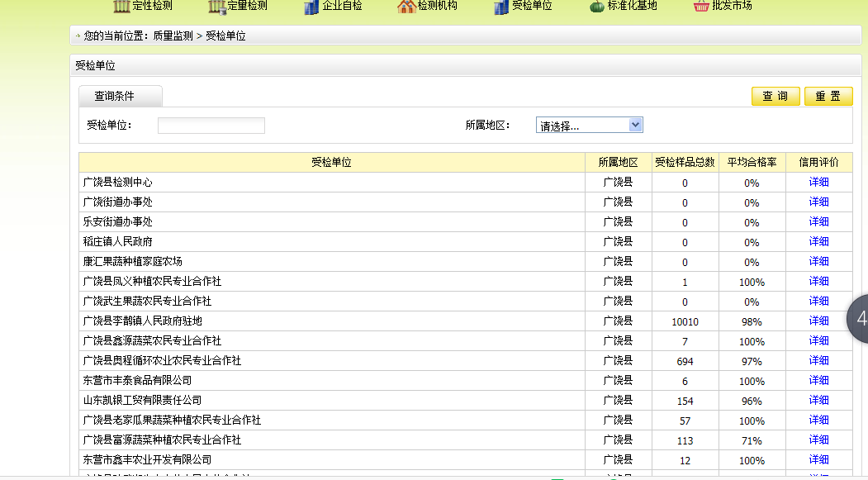Click the 标准化基地 green vegetable icon
This screenshot has height=480, width=868.
597,7
